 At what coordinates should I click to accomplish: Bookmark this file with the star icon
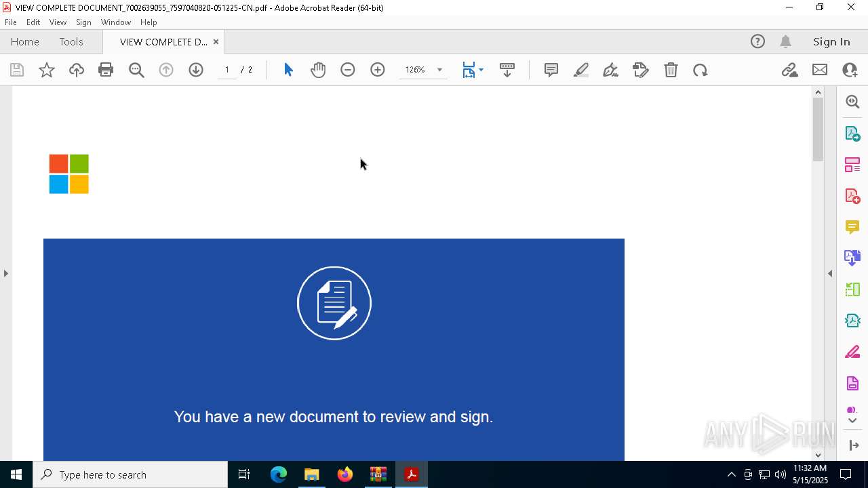click(47, 70)
